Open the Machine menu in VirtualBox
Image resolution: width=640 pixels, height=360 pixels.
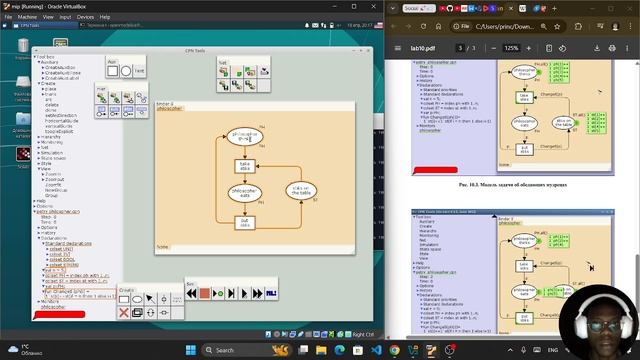click(27, 17)
